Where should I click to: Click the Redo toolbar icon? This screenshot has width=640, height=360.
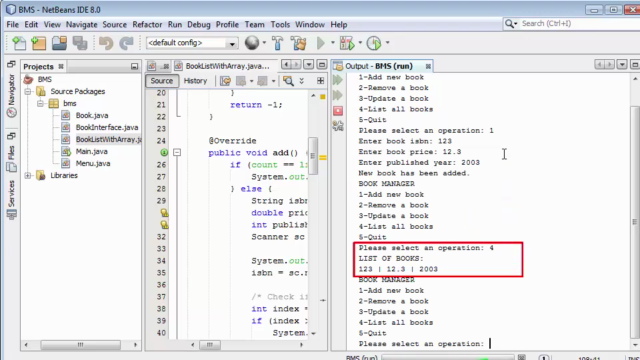coord(127,43)
